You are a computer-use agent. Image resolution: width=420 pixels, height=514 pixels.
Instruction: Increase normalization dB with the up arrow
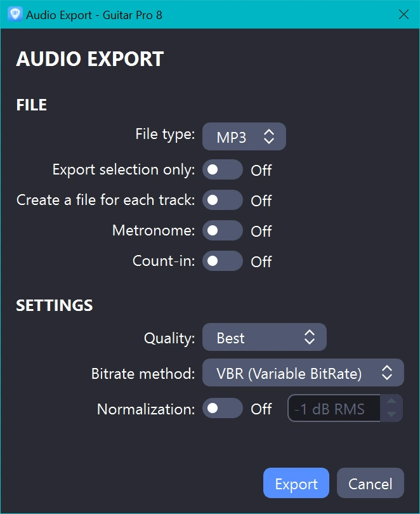click(391, 402)
